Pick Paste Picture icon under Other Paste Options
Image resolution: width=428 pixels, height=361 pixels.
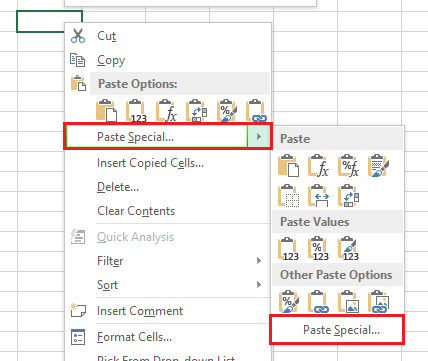tap(348, 302)
